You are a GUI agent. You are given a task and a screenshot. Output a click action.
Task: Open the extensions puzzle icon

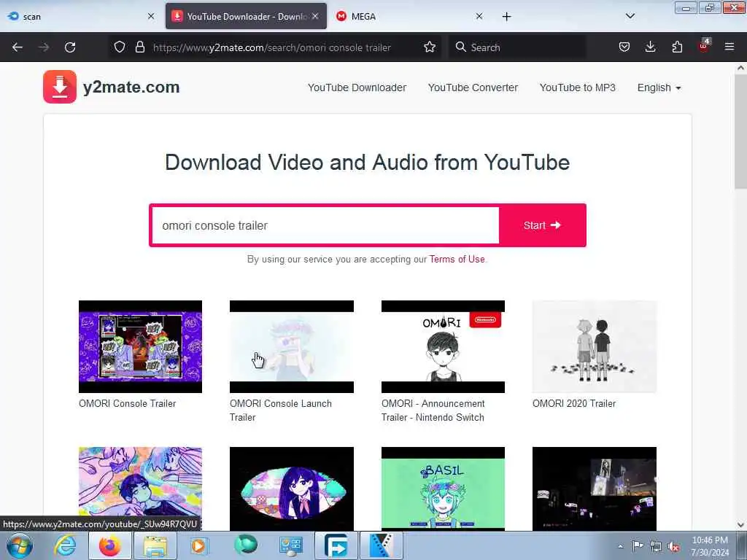click(677, 47)
